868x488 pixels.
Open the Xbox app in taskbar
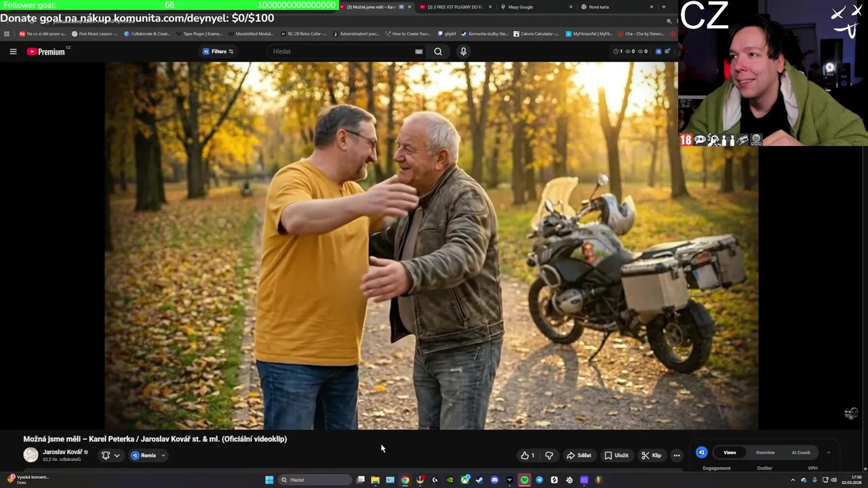click(x=465, y=480)
